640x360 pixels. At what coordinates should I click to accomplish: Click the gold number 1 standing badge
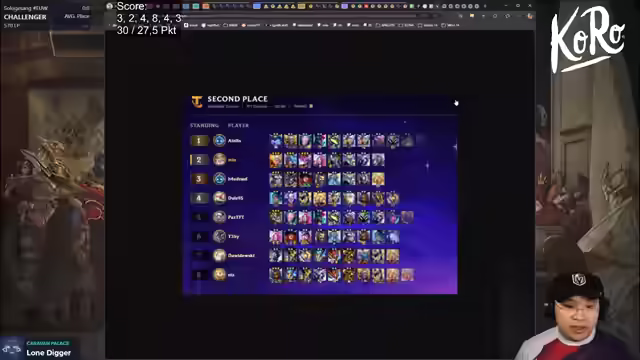(x=199, y=141)
